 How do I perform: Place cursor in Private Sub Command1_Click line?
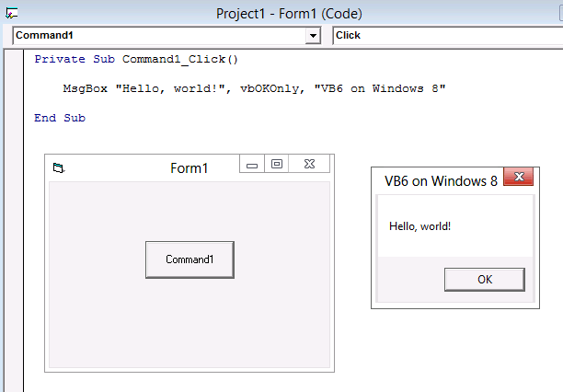tap(136, 59)
